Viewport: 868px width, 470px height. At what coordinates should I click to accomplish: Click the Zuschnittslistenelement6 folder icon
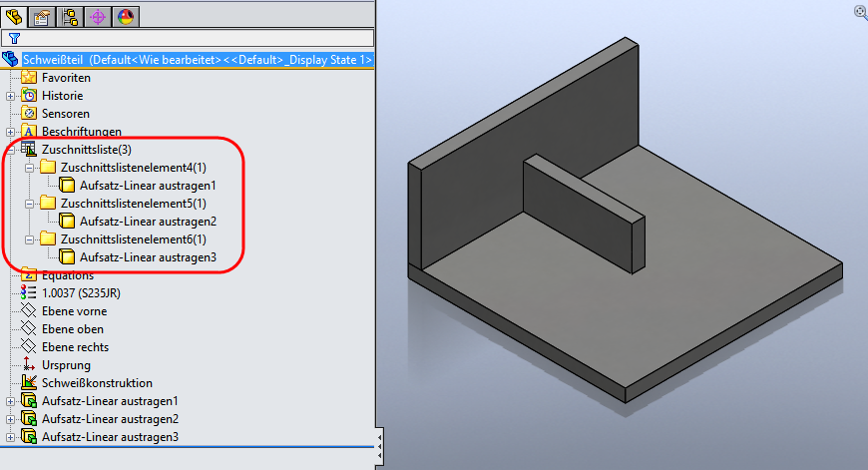48,239
